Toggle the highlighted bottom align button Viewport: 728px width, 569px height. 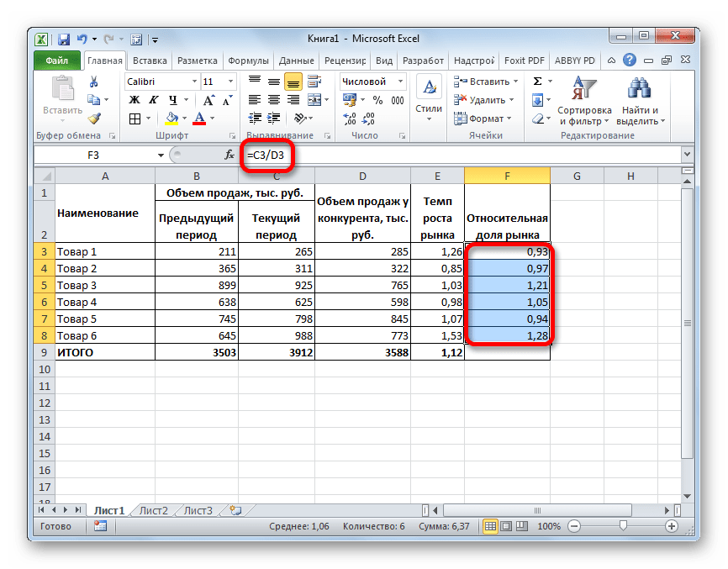click(293, 82)
